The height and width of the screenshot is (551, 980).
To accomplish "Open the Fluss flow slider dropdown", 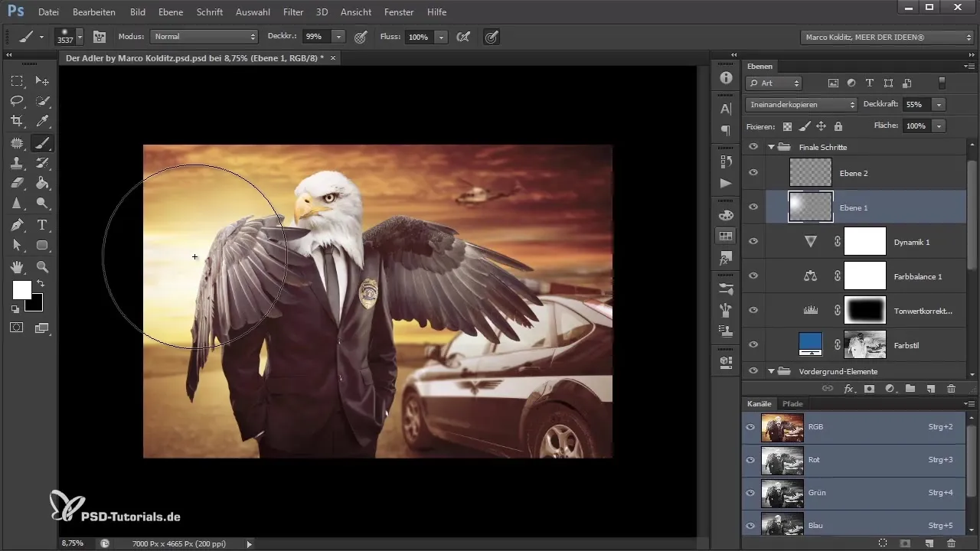I will tap(442, 36).
